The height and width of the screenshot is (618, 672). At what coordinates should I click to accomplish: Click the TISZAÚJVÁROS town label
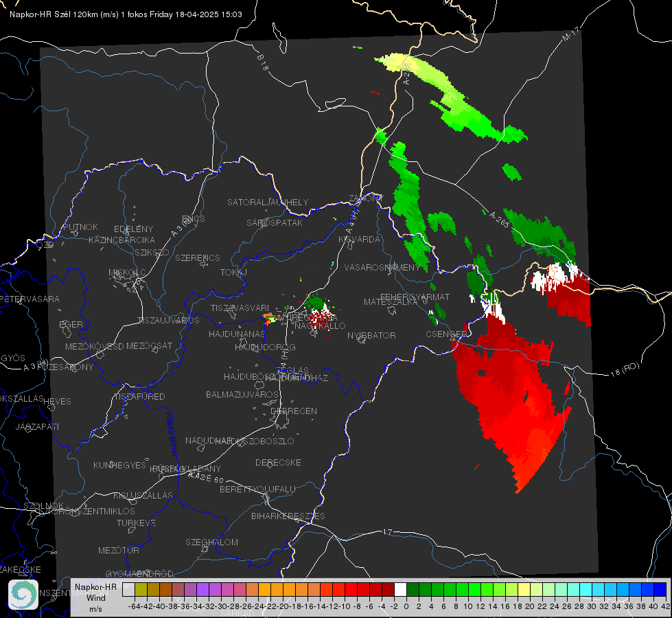168,321
